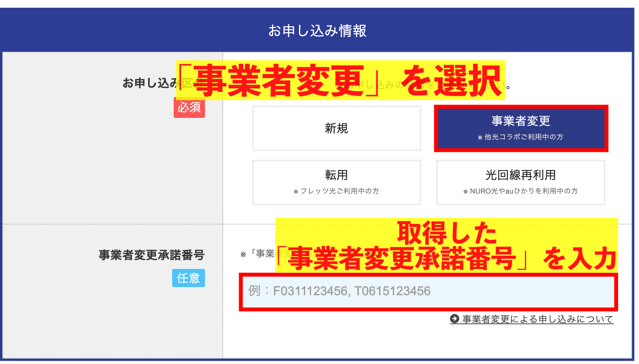Select the 新規 application option
Viewport: 639px width, 364px height.
336,128
